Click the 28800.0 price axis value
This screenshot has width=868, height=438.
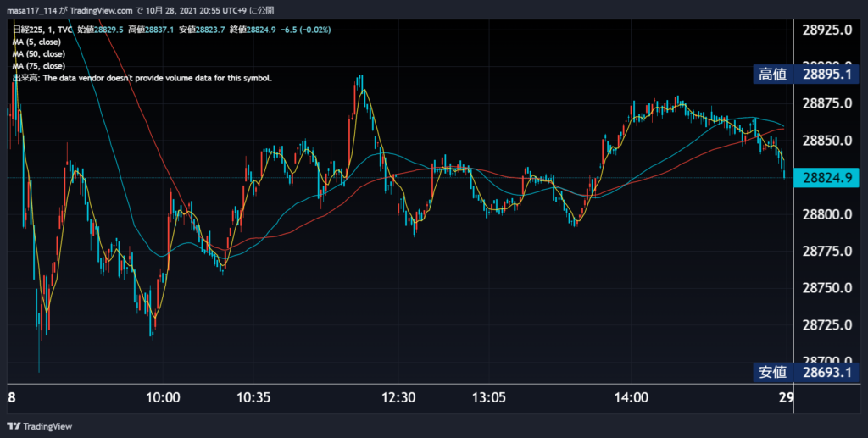click(827, 214)
